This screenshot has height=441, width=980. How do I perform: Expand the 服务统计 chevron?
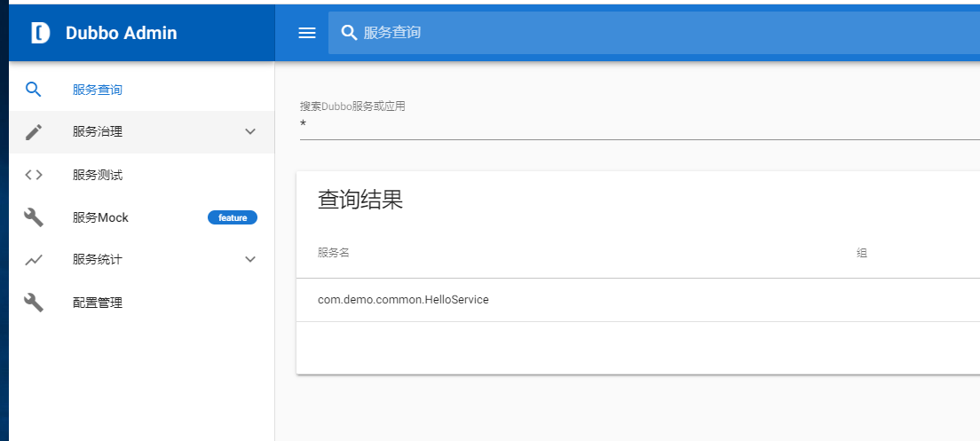(x=250, y=260)
